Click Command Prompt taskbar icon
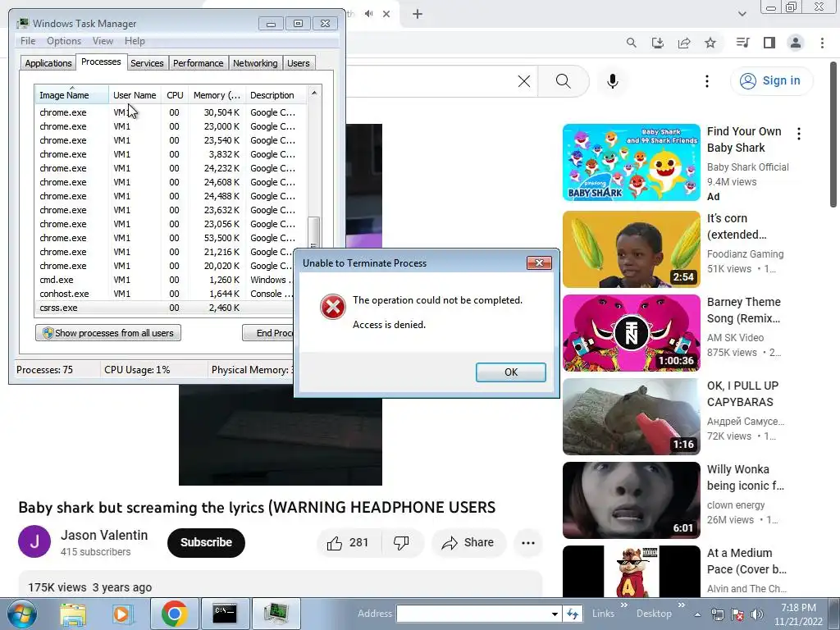The height and width of the screenshot is (630, 840). (225, 614)
